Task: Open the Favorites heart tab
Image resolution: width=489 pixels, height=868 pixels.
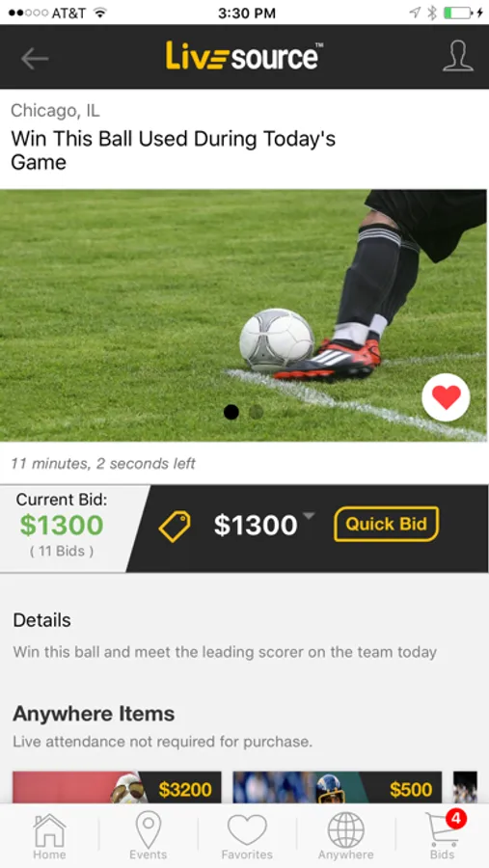Action: pyautogui.click(x=247, y=836)
